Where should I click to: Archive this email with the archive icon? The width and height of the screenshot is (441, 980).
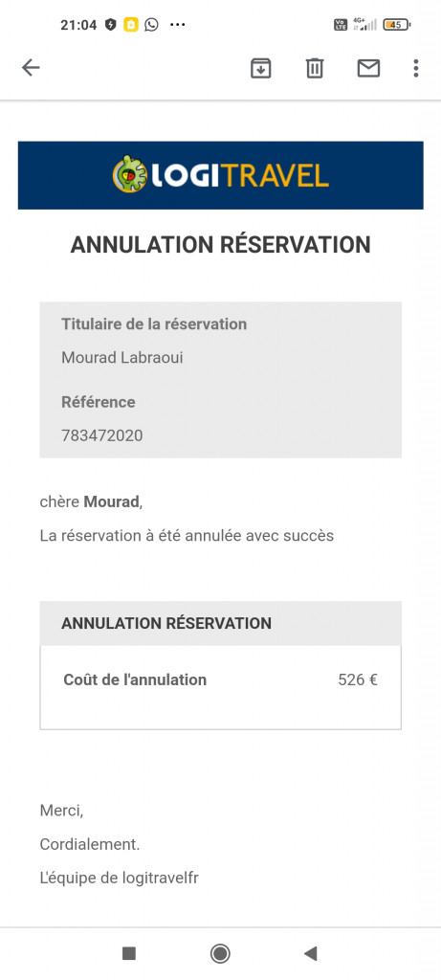click(x=261, y=68)
